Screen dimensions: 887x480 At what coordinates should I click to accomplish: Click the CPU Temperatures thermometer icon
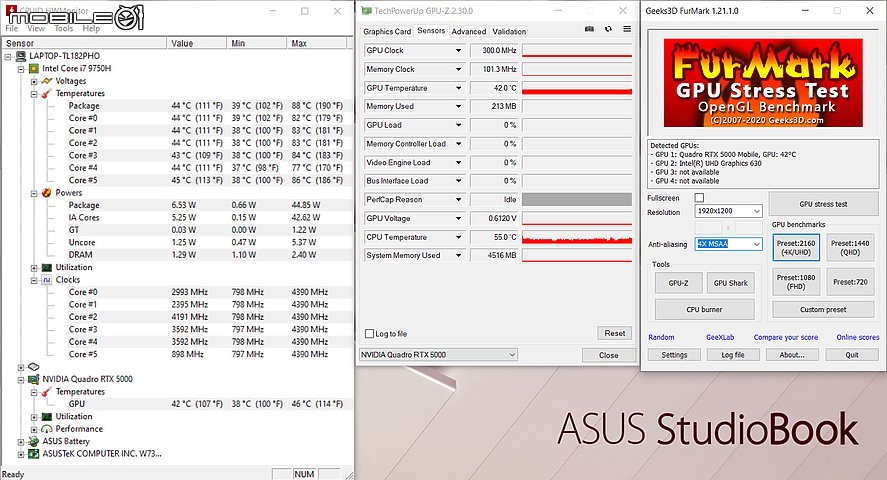[x=46, y=93]
